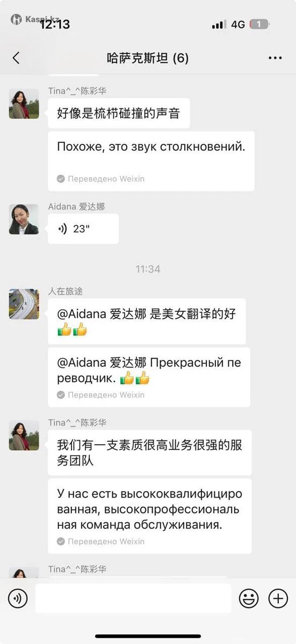This screenshot has width=296, height=644.
Task: Open Tina's avatar beside 我们有一支素质很高 message
Action: click(x=24, y=435)
